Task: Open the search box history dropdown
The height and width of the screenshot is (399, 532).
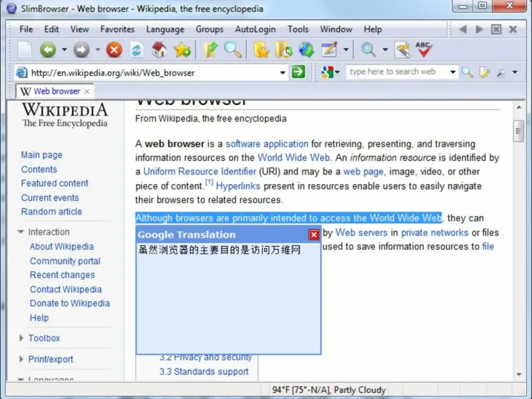Action: tap(453, 72)
